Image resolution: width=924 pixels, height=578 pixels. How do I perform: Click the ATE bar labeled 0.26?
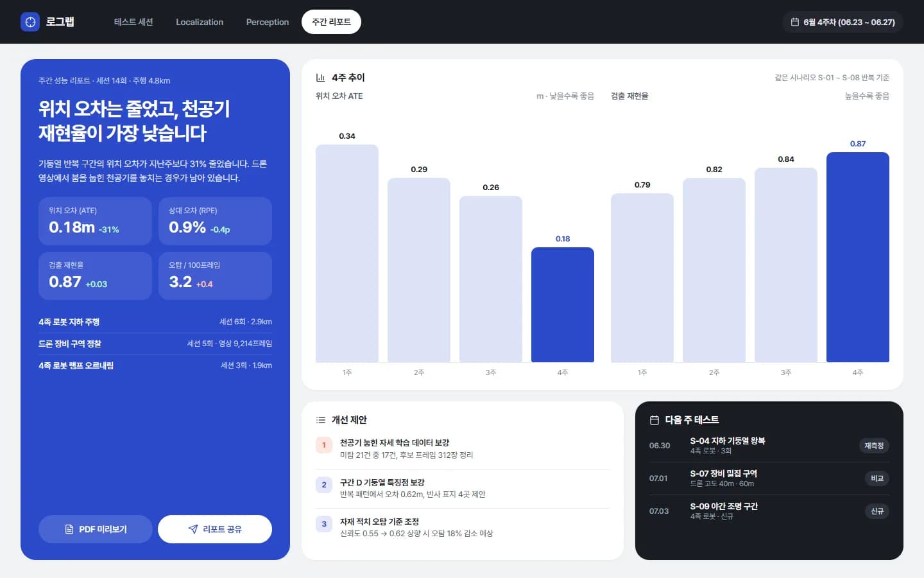point(491,279)
